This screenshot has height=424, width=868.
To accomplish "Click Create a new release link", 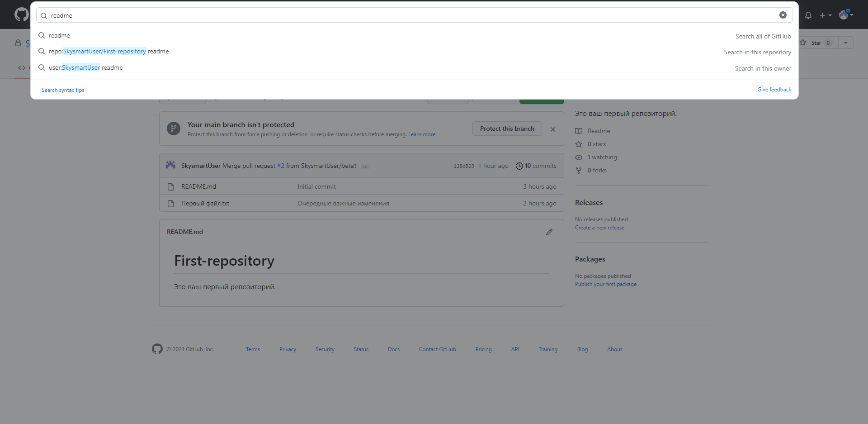I will click(x=599, y=228).
